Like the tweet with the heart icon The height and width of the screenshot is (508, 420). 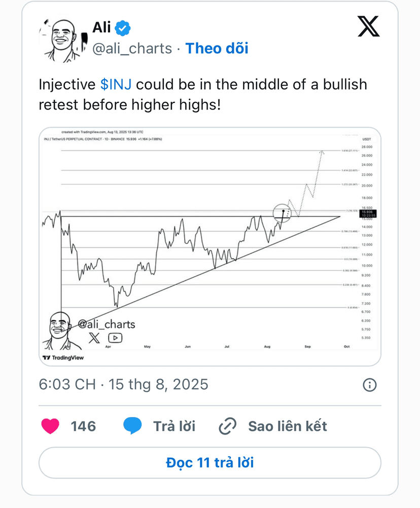click(50, 426)
